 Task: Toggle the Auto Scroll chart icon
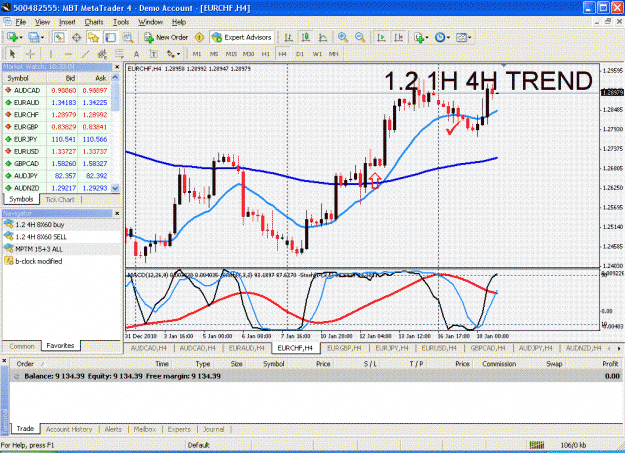(381, 37)
